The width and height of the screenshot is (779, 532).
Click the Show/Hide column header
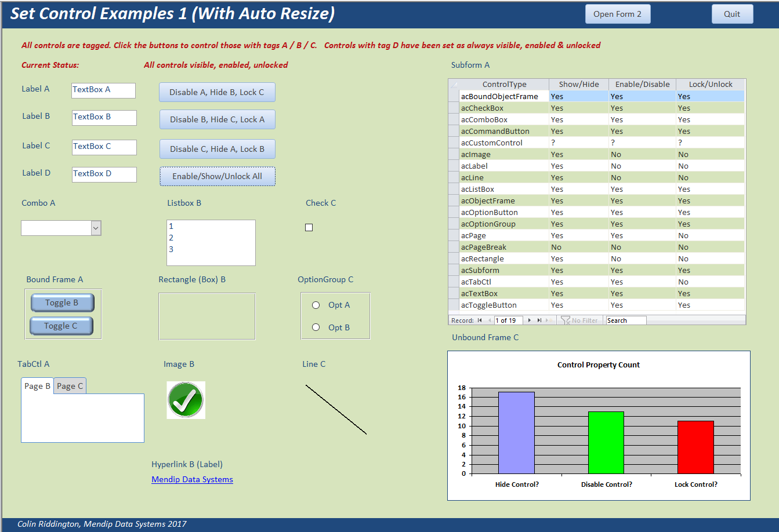pos(579,85)
